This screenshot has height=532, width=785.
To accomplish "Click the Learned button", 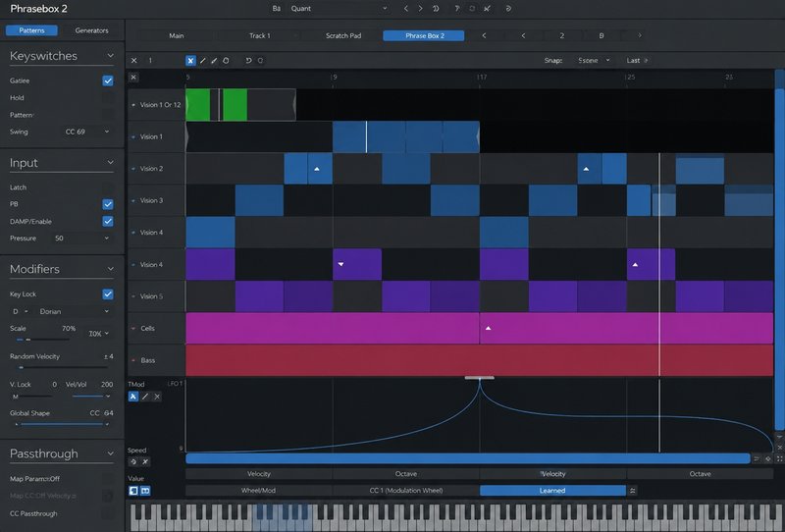I will point(552,491).
